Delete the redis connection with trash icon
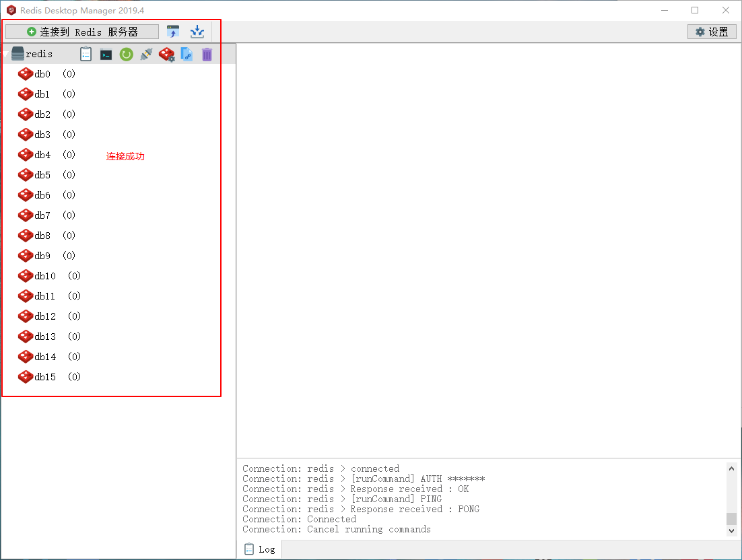This screenshot has width=742, height=560. click(207, 55)
